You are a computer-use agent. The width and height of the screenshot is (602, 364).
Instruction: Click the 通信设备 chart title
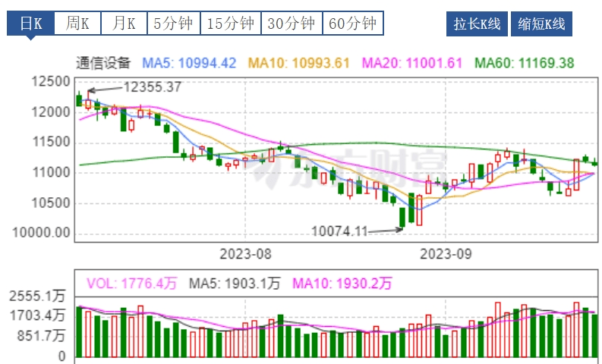point(104,62)
